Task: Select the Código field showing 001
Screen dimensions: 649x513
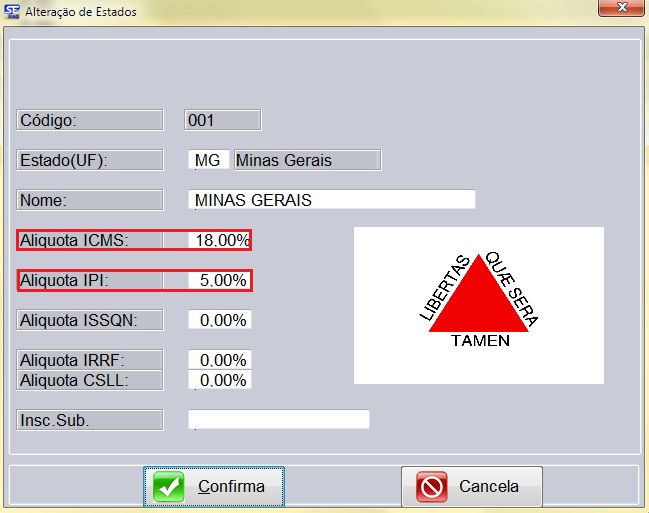Action: point(223,120)
